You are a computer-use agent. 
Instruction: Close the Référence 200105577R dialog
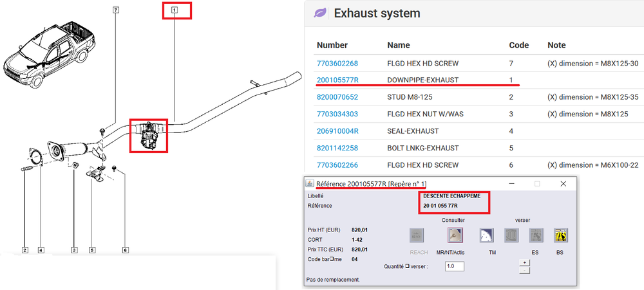[563, 184]
